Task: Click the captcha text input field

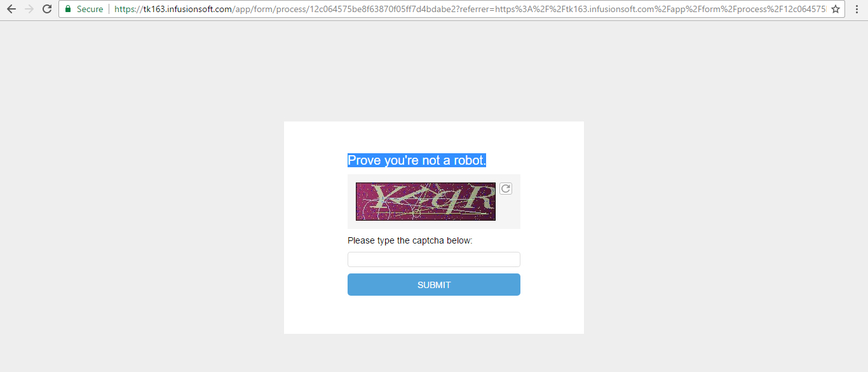Action: [x=434, y=259]
